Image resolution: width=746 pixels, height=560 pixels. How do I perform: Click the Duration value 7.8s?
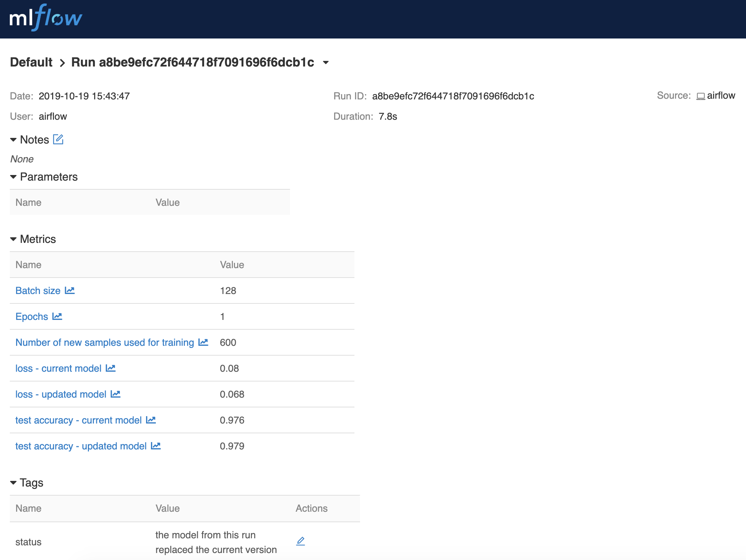(388, 117)
